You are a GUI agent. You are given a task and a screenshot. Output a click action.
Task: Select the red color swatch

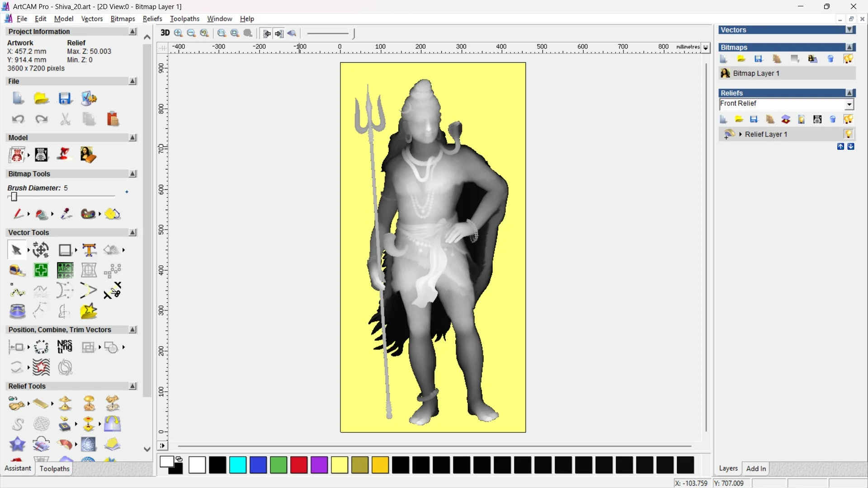pyautogui.click(x=299, y=465)
